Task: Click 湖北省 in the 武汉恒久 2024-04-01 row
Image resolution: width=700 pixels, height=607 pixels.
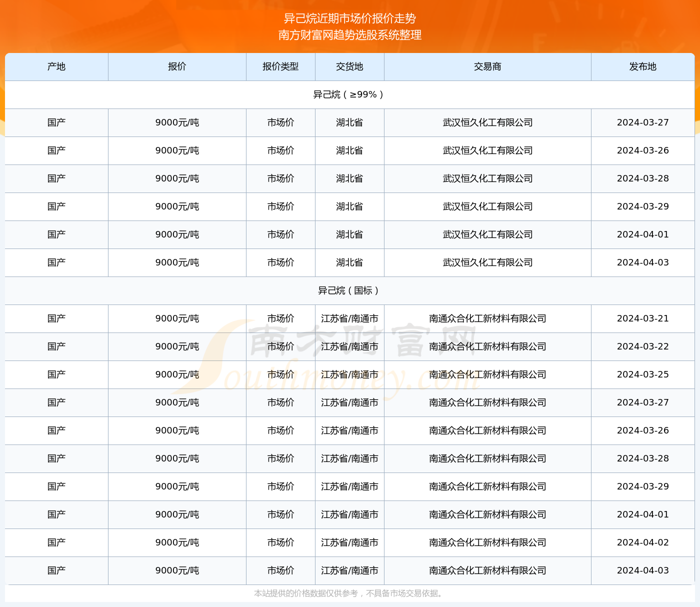Action: point(349,234)
